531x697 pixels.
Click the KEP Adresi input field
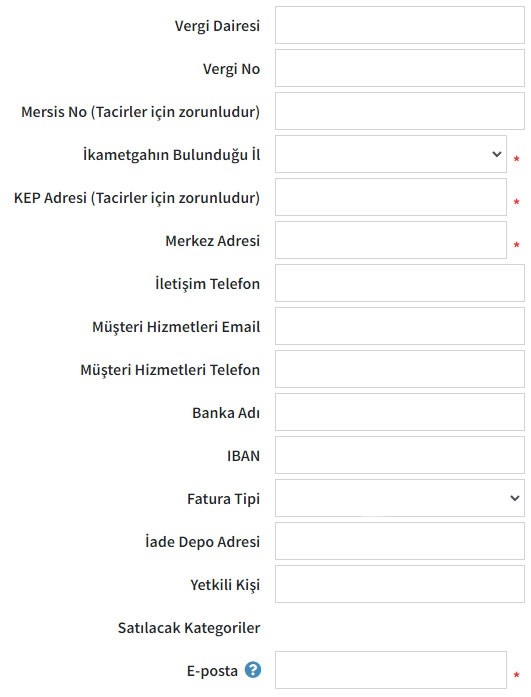391,197
